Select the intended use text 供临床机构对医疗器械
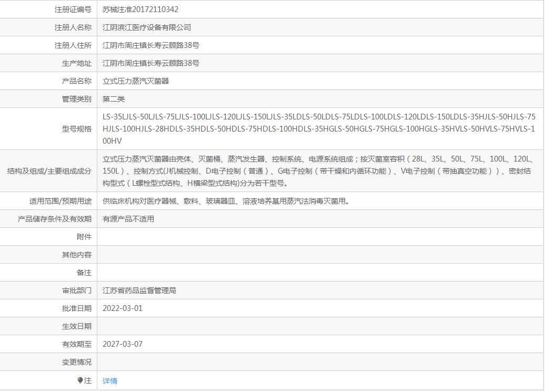 click(x=226, y=201)
